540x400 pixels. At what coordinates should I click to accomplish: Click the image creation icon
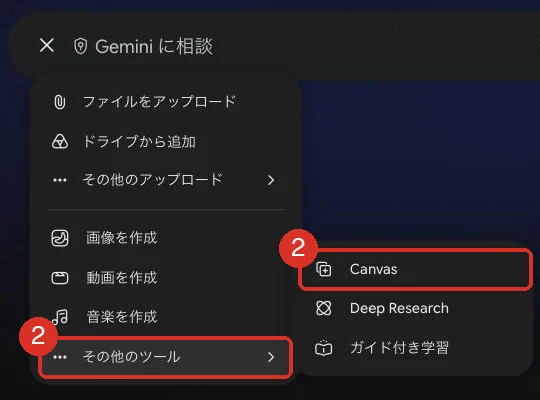(60, 238)
